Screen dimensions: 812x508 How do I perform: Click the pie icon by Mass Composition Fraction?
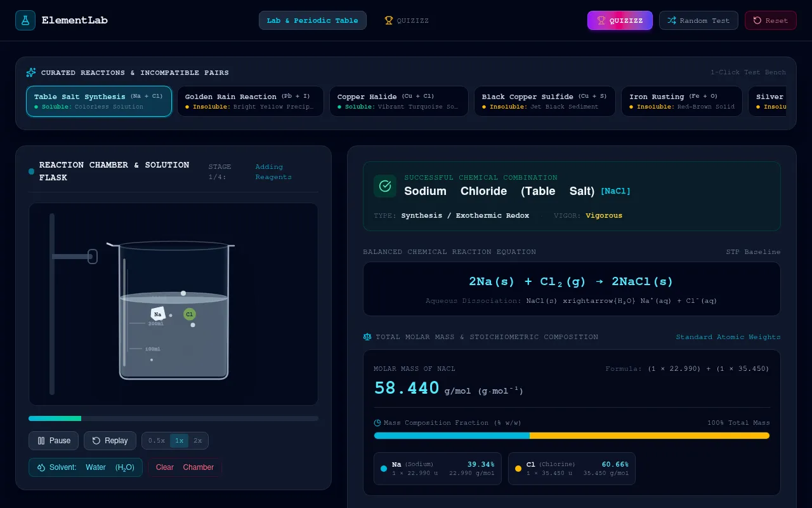click(377, 423)
